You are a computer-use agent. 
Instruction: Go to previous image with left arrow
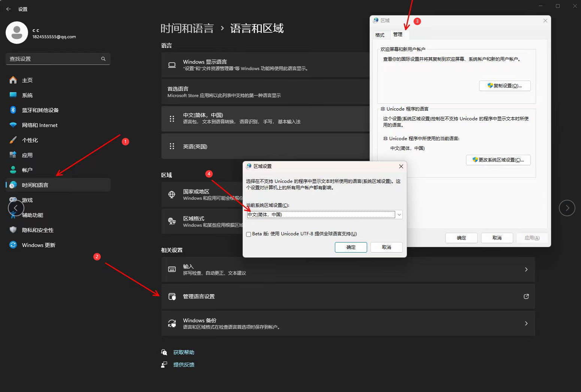(x=16, y=208)
